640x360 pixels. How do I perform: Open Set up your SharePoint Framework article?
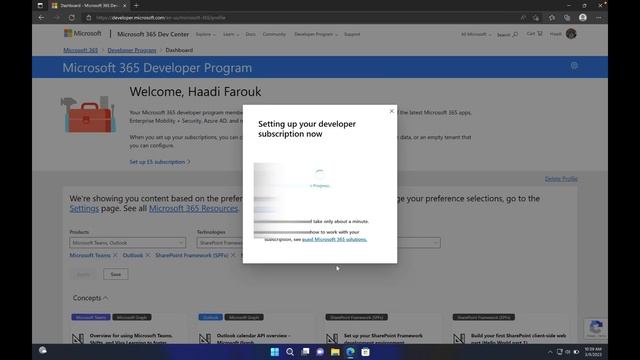point(383,338)
